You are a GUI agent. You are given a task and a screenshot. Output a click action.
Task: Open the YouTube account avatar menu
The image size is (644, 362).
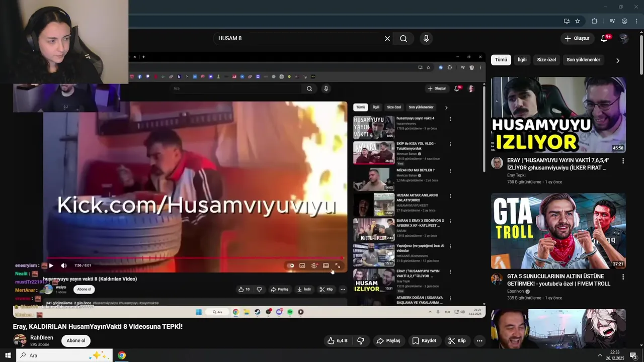coord(624,39)
